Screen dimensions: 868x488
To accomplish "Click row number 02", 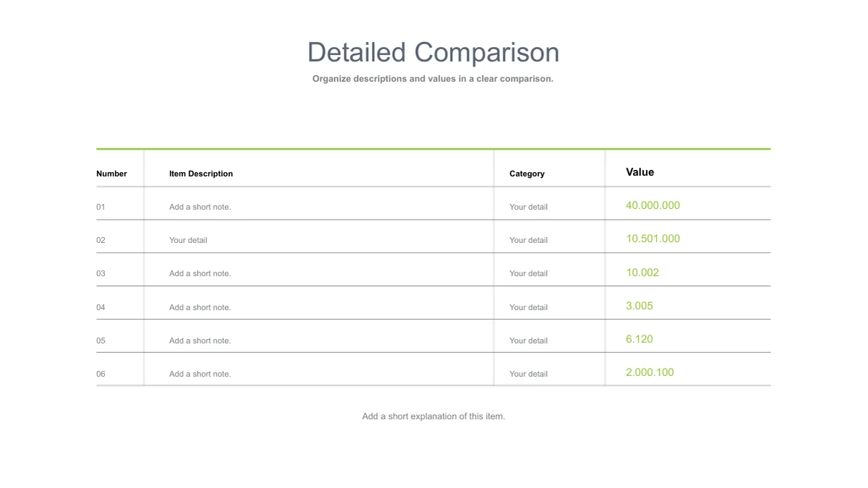I will 101,240.
